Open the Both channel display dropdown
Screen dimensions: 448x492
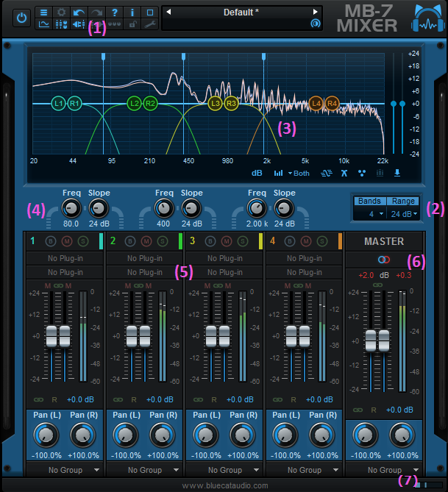[x=299, y=174]
